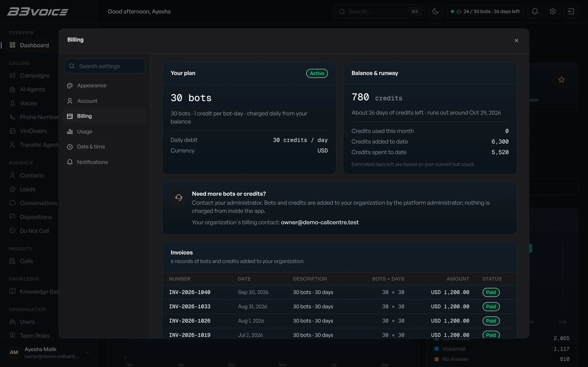Viewport: 588px width, 367px height.
Task: Toggle dark mode moon icon
Action: pos(435,11)
